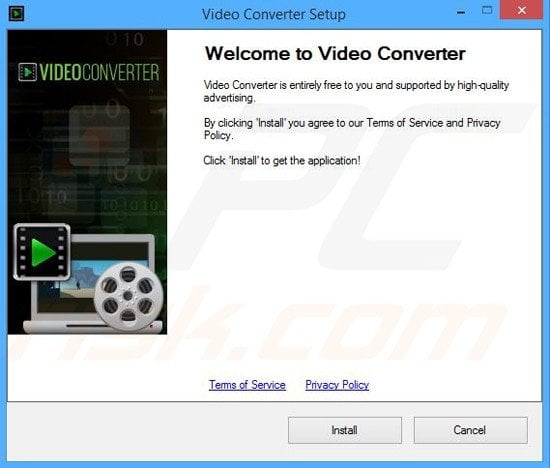Screen dimensions: 550x468
Task: Click the title bar app icon
Action: [x=16, y=14]
